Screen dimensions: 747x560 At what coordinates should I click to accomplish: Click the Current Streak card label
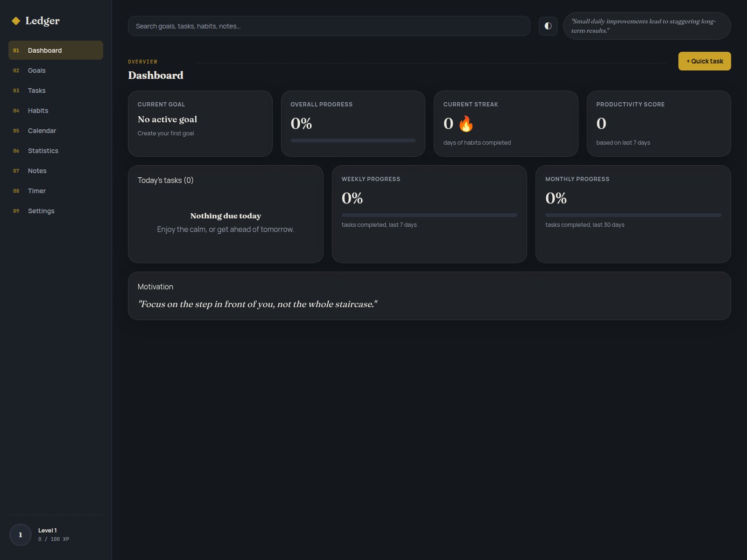471,105
